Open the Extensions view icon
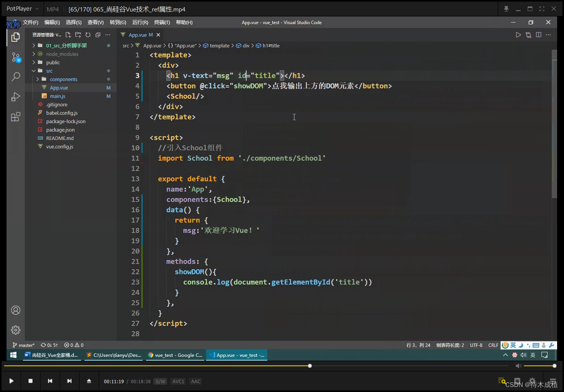 click(x=16, y=117)
